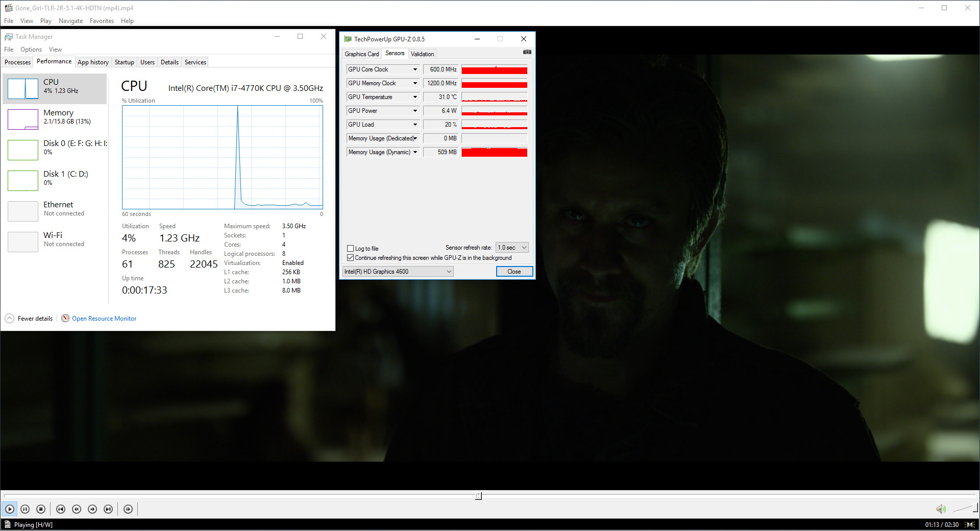Open the media player Favorites menu
The width and height of the screenshot is (980, 531).
click(102, 21)
